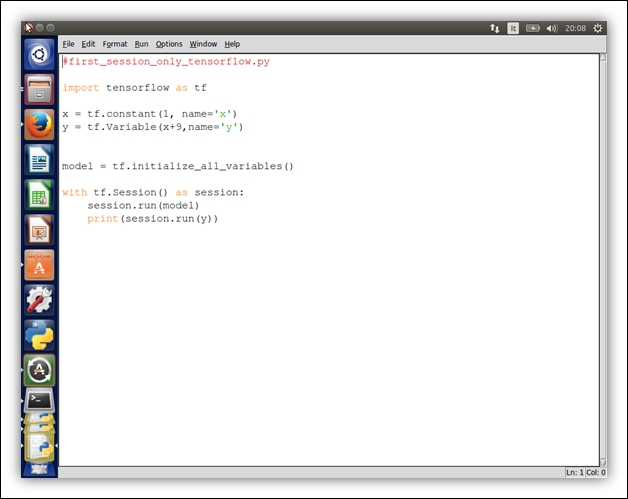
Task: Open the Options menu
Action: click(169, 44)
